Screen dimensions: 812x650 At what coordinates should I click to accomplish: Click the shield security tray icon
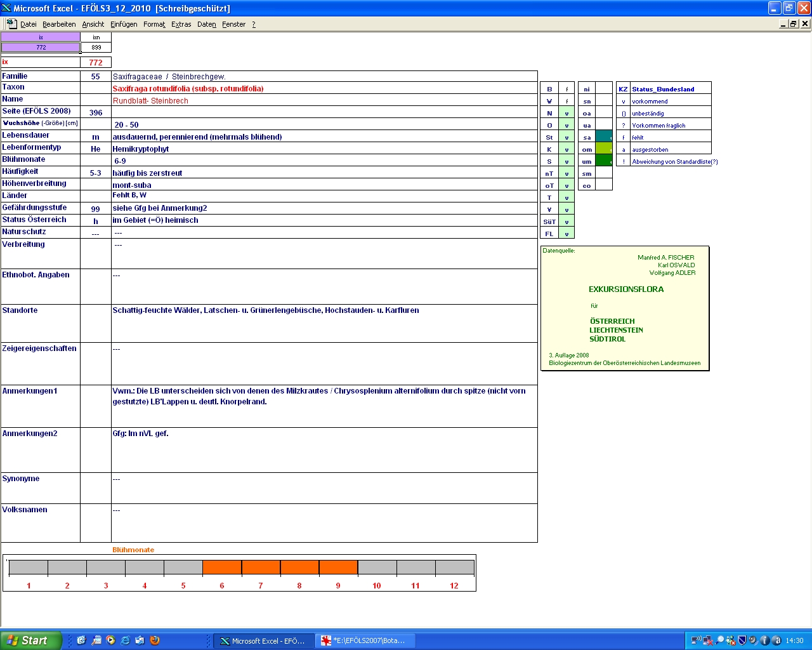coord(742,640)
